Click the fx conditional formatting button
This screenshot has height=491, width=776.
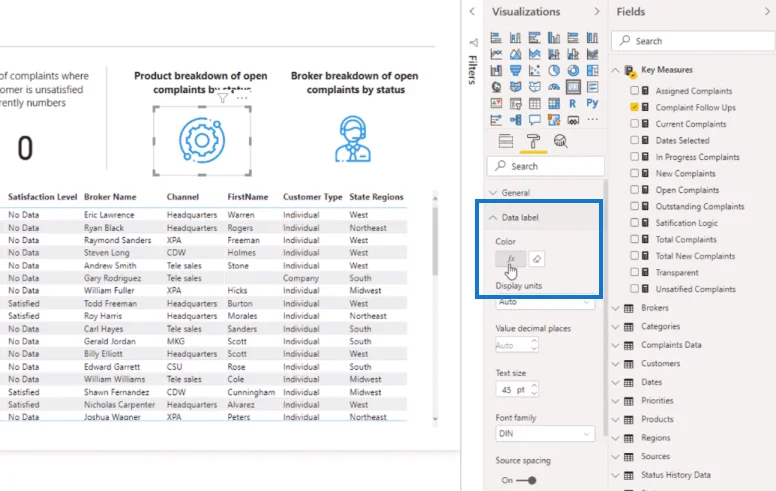[x=511, y=259]
